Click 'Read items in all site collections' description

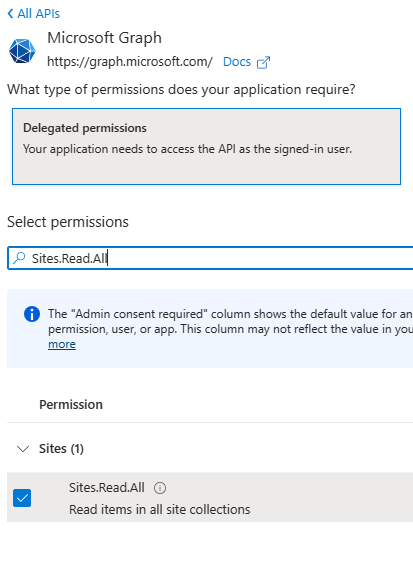tap(159, 510)
